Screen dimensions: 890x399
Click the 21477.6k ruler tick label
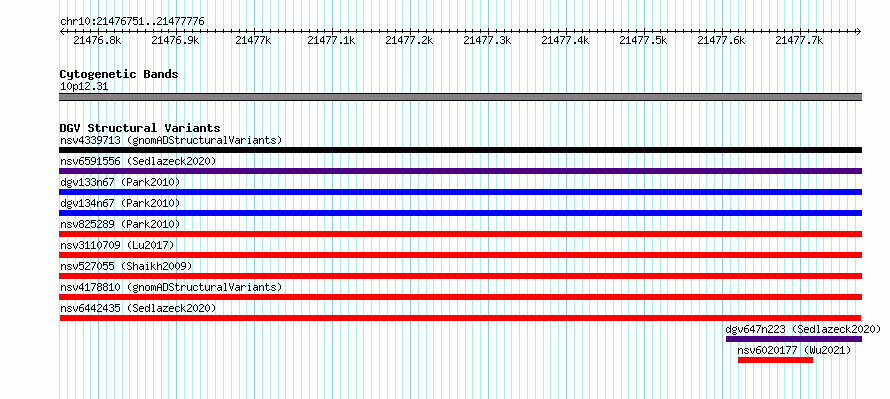pos(721,40)
